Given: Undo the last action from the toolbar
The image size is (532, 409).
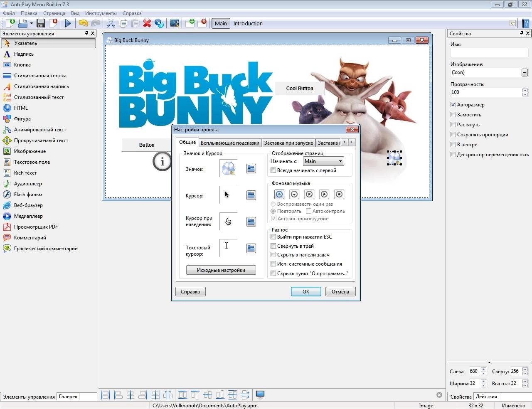Looking at the screenshot, I should pos(83,23).
